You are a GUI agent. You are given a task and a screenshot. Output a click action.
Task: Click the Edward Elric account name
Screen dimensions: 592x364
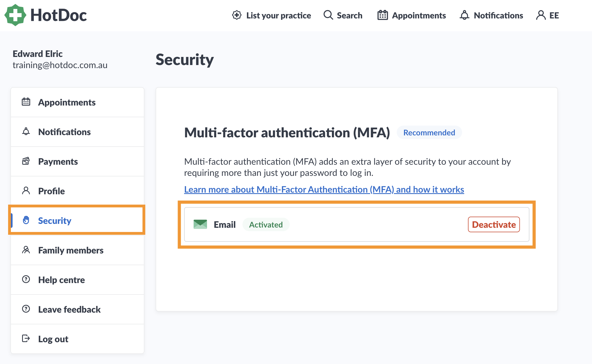tap(38, 54)
